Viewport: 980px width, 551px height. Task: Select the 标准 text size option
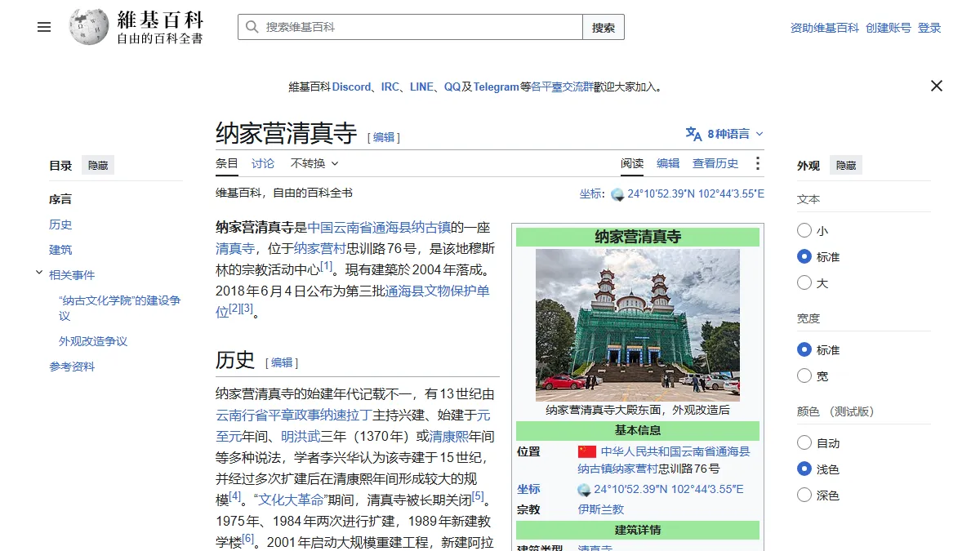(x=804, y=256)
